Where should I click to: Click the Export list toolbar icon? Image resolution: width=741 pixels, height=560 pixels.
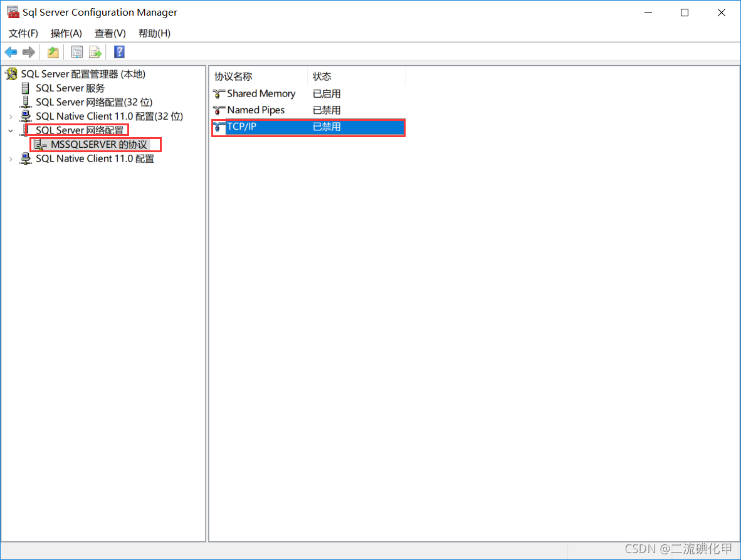pos(95,52)
